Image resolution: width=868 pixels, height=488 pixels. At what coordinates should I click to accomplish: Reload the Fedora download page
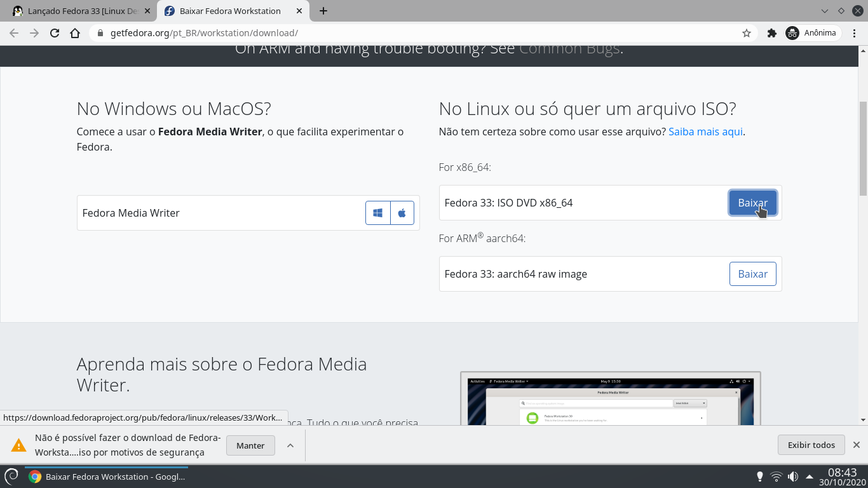pos(55,33)
